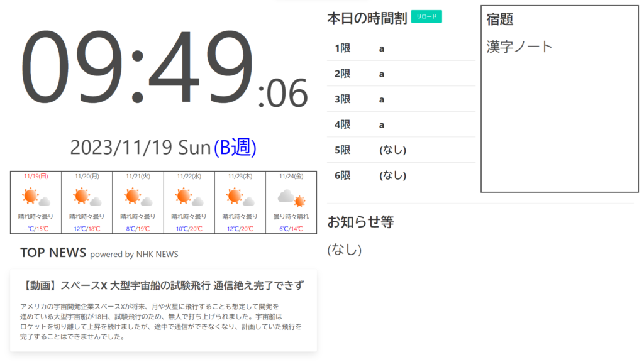The height and width of the screenshot is (362, 644).
Task: Click the powered by NHK NEWS text
Action: 134,255
